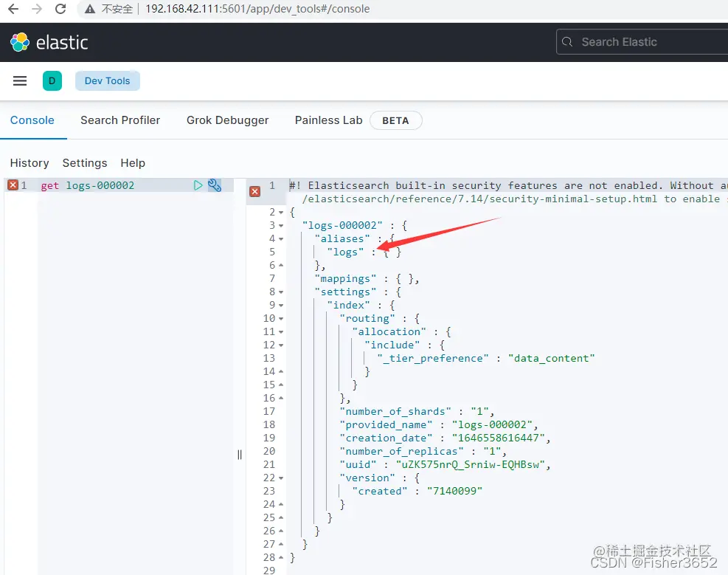
Task: Click the "7140099" created value
Action: pyautogui.click(x=454, y=491)
